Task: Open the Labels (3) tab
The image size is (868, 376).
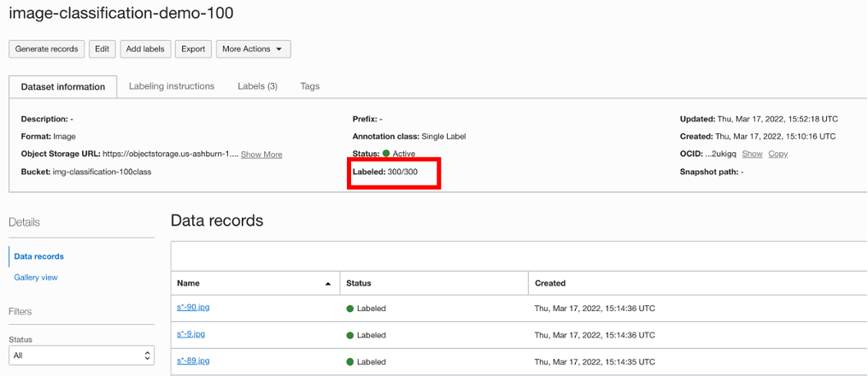Action: point(257,86)
